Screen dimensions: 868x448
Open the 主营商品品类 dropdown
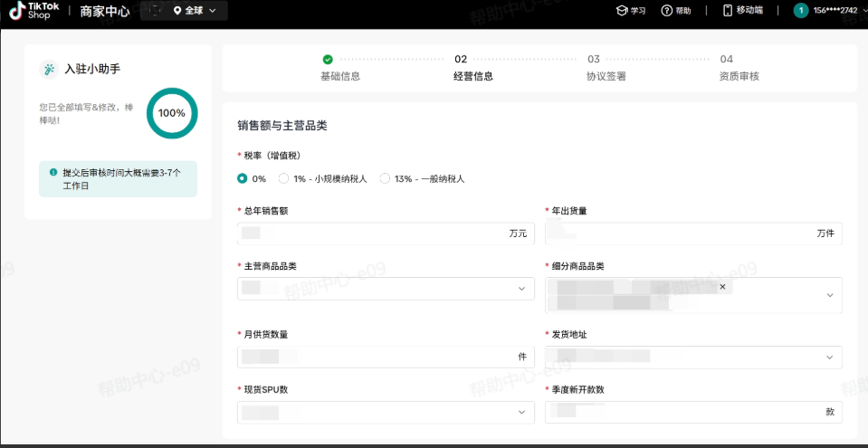click(x=386, y=289)
